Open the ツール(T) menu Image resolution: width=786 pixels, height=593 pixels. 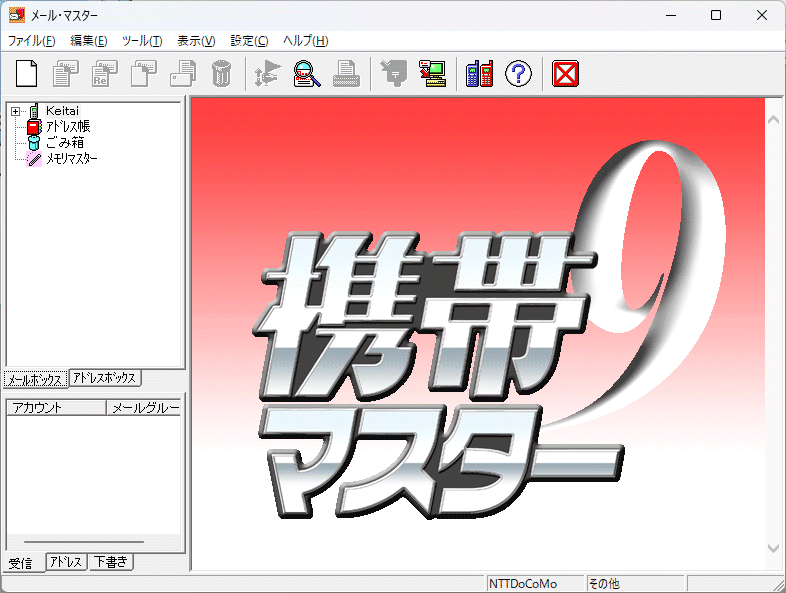point(142,41)
